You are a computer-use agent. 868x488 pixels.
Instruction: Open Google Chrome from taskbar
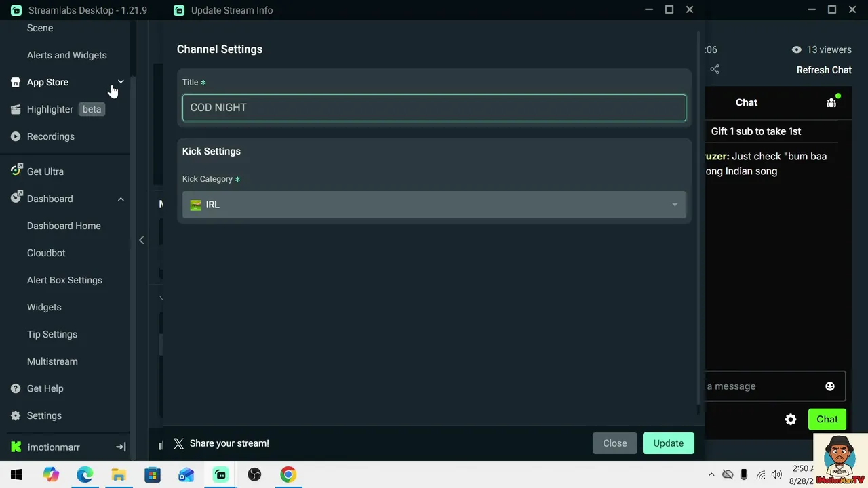pos(288,474)
